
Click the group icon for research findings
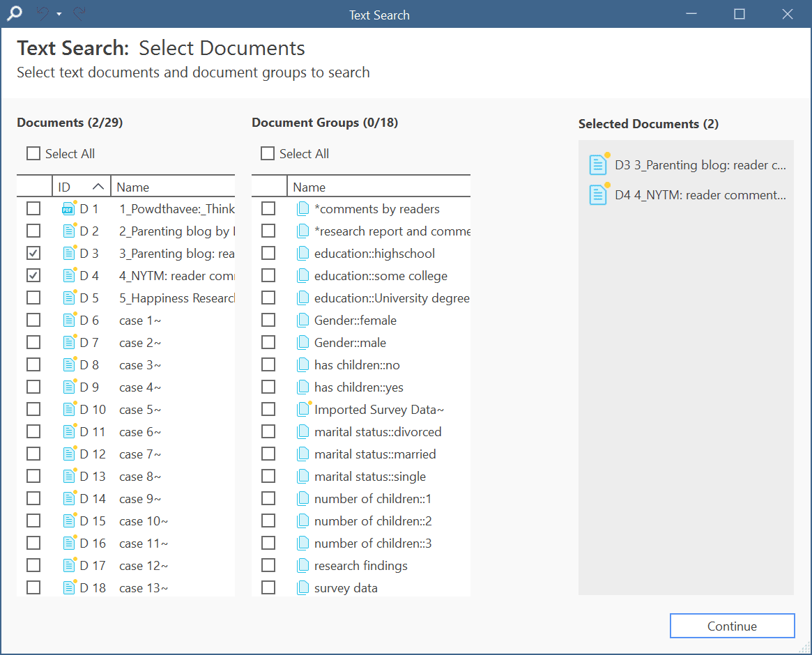(303, 565)
